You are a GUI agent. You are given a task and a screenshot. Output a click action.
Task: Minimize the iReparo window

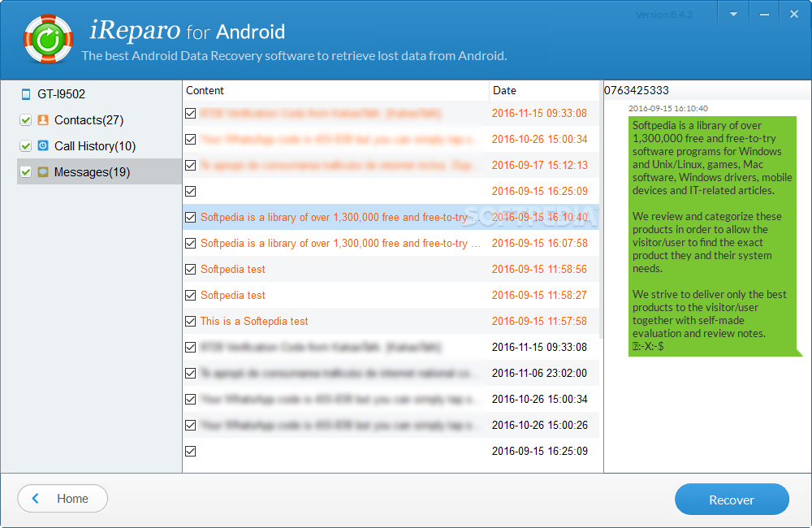point(764,15)
